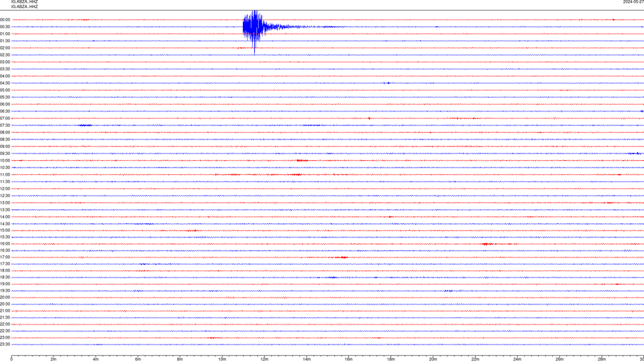The width and height of the screenshot is (644, 362).
Task: Select the 16m axis tick label
Action: (349, 359)
